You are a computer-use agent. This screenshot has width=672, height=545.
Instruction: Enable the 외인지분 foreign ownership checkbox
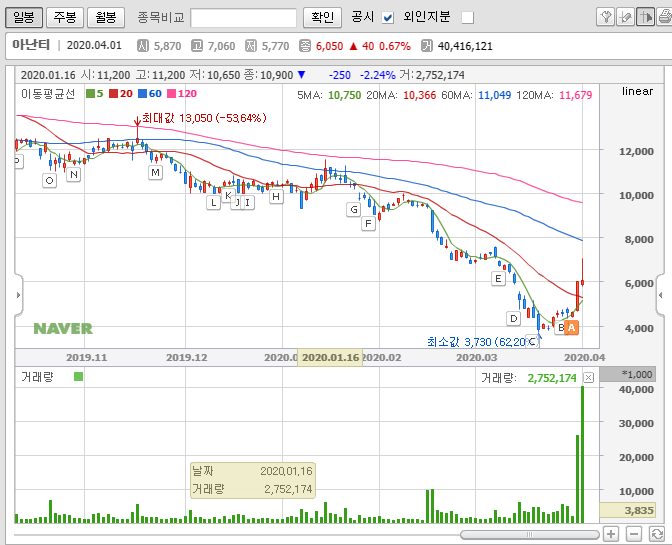468,18
